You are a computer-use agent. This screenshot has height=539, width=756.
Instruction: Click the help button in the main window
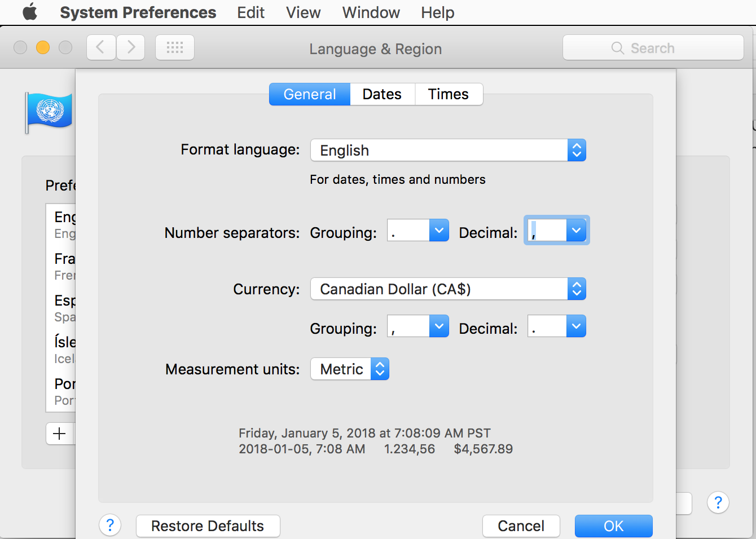(x=718, y=502)
